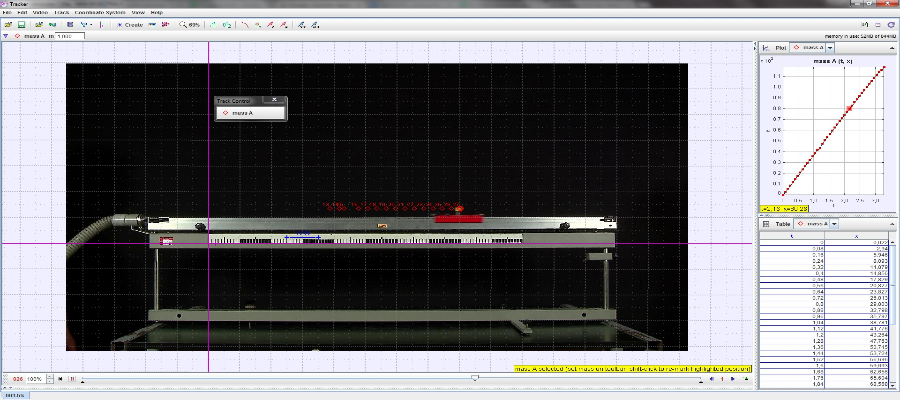Viewport: 900px width, 400px height.
Task: Click the blue calibration stick
Action: click(x=302, y=237)
